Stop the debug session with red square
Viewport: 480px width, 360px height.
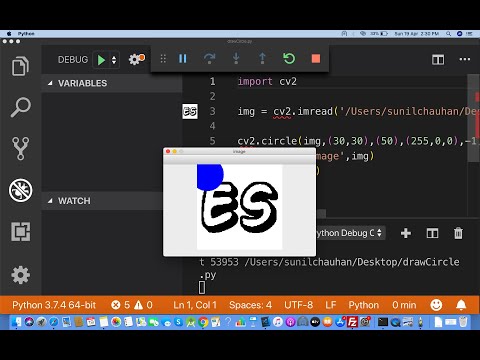point(316,59)
